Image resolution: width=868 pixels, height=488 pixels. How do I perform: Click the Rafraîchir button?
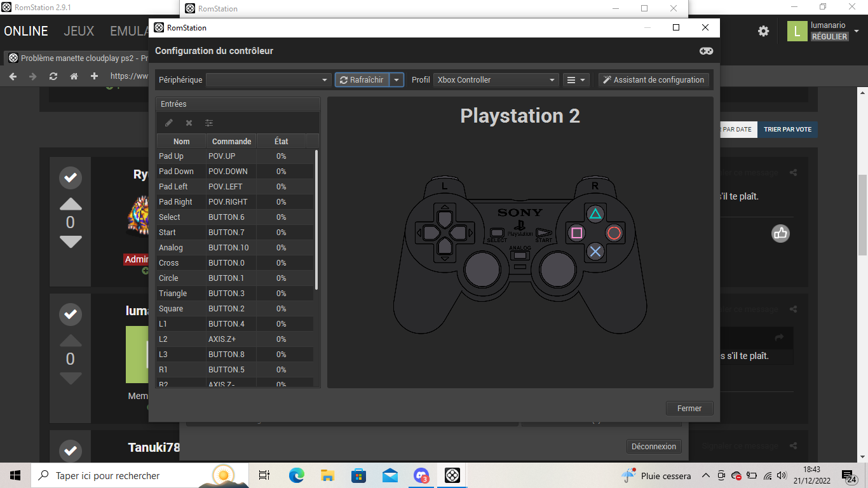(x=362, y=80)
